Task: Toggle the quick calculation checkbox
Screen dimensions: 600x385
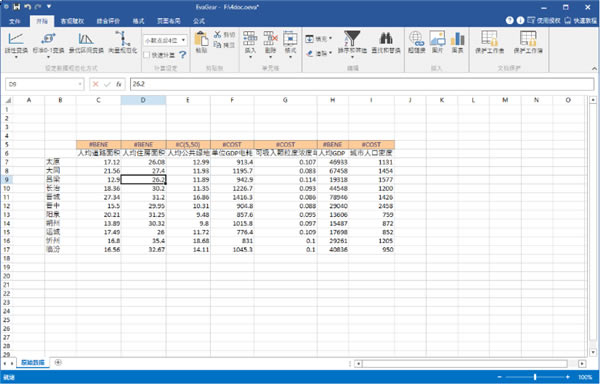Action: tap(147, 55)
